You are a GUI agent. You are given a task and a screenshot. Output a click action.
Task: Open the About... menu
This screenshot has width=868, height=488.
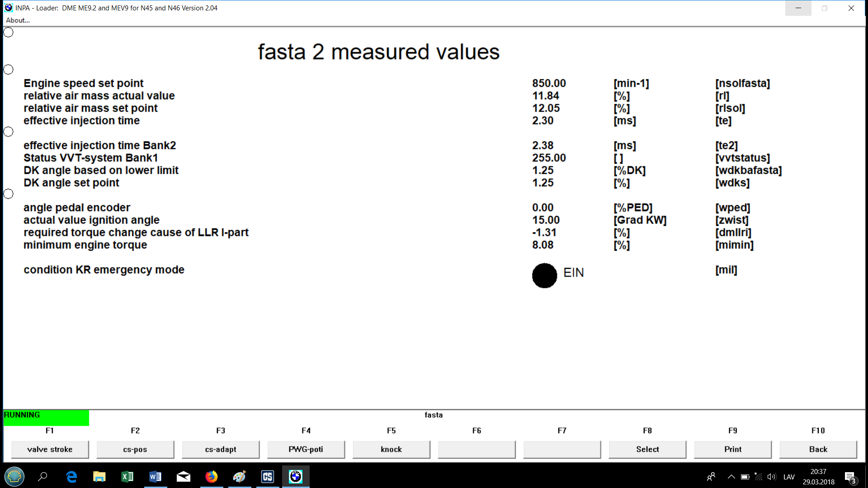(x=18, y=20)
